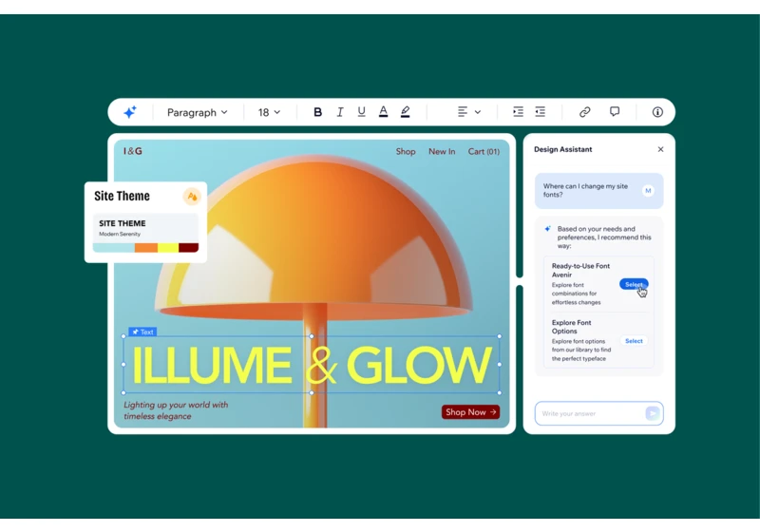Click the Modern Serenity theme name
Screen dimensions: 760x532
pos(120,234)
